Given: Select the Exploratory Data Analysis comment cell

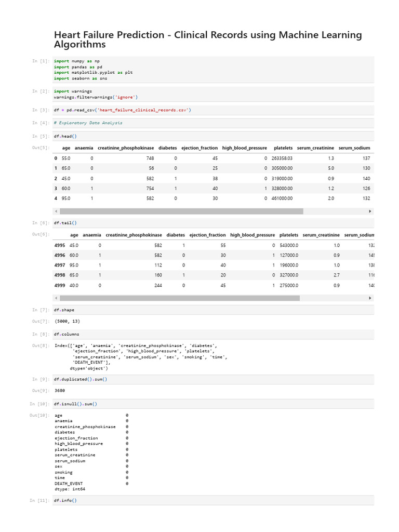Looking at the screenshot, I should click(214, 123).
